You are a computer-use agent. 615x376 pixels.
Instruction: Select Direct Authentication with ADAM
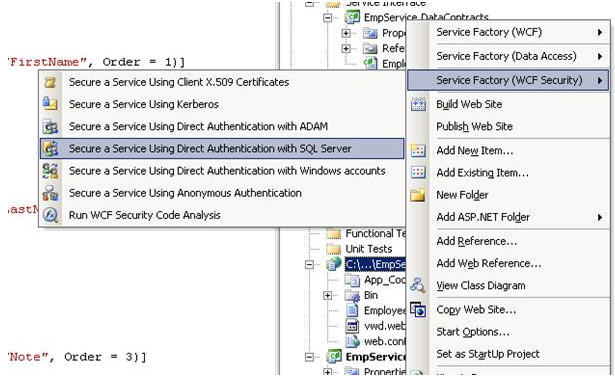(222, 127)
